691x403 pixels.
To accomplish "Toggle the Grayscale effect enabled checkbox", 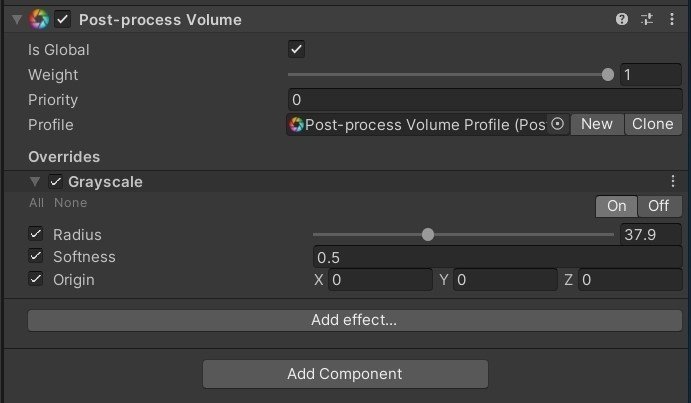I will pyautogui.click(x=56, y=182).
